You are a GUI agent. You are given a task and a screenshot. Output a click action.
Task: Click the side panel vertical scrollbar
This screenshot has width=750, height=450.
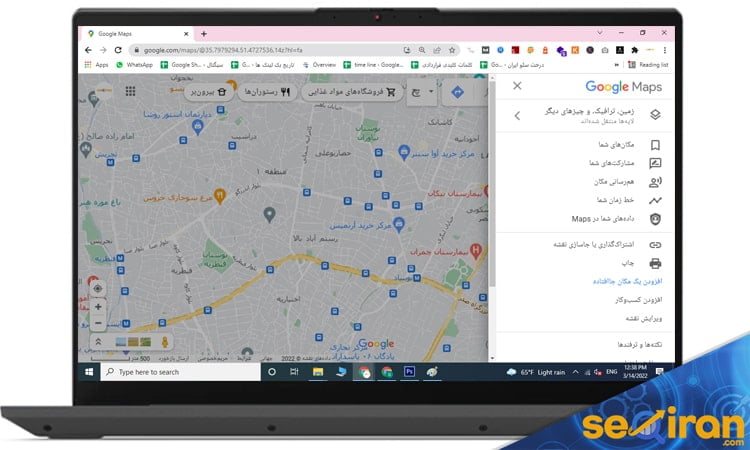[492, 182]
